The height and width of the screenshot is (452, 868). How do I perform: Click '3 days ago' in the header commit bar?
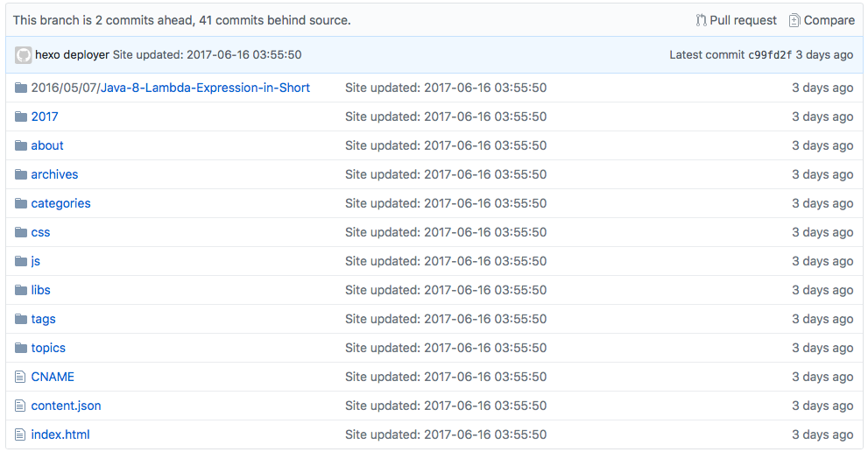[824, 55]
